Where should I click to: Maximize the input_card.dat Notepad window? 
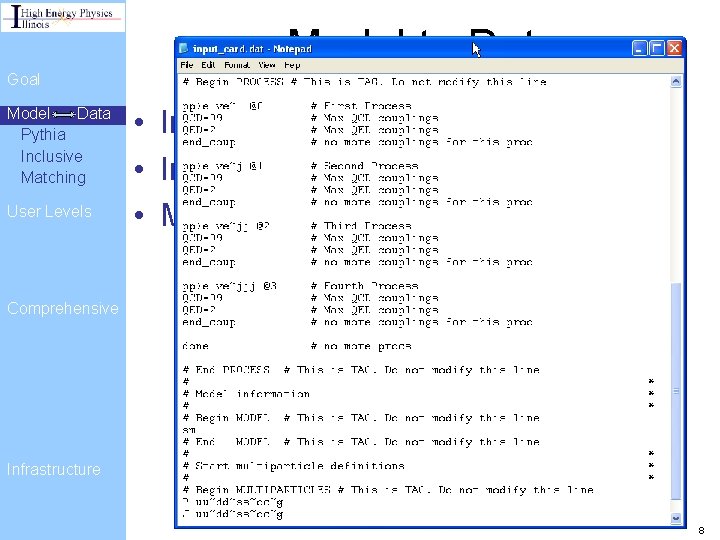click(657, 48)
